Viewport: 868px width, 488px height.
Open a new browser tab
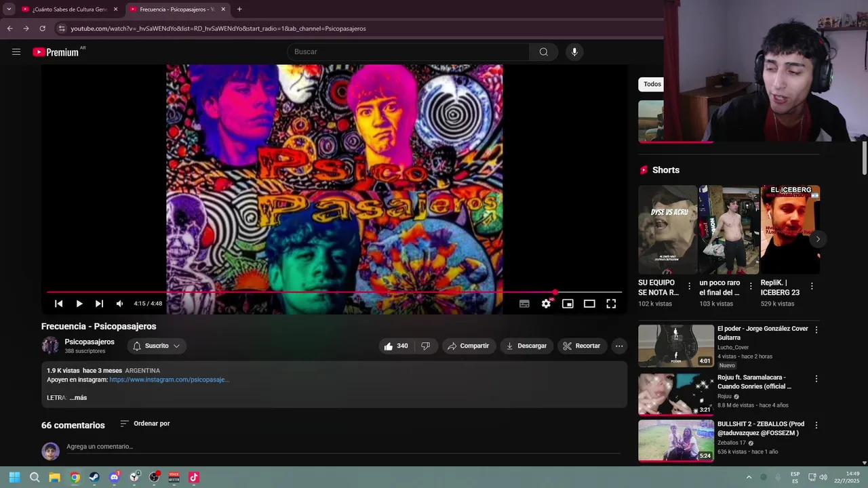pos(239,9)
